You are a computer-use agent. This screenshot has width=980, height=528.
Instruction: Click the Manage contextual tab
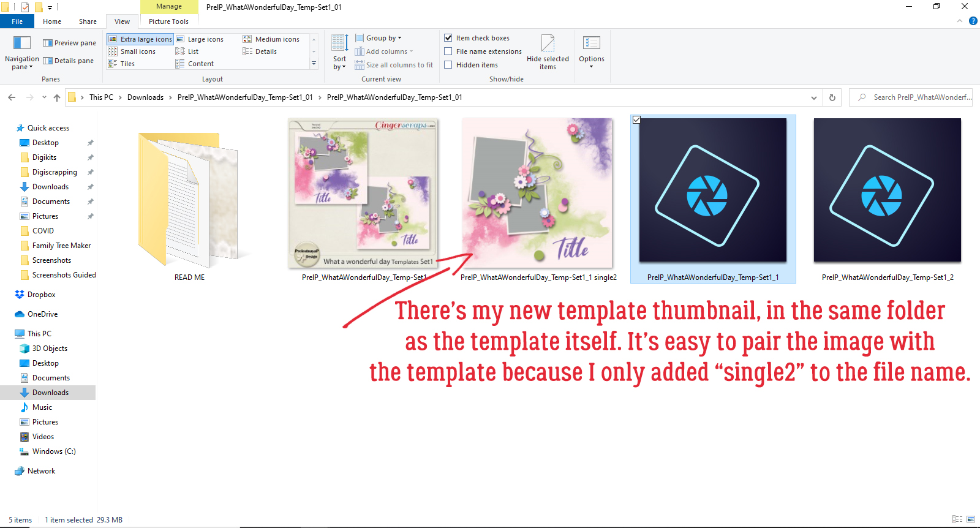coord(169,7)
